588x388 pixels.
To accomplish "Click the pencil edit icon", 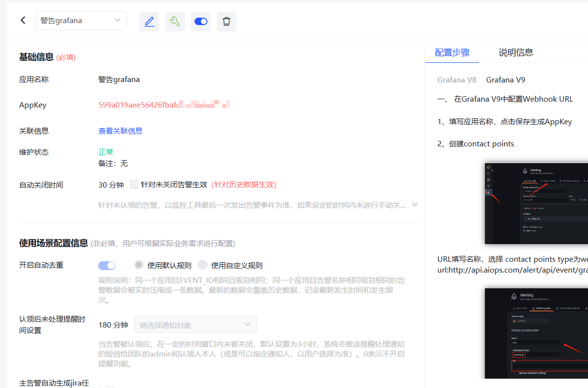I will (149, 22).
